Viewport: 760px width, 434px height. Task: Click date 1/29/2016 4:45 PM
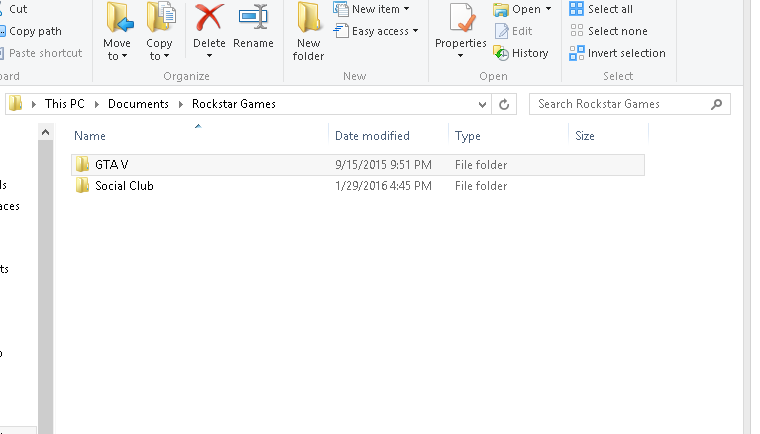(x=383, y=186)
